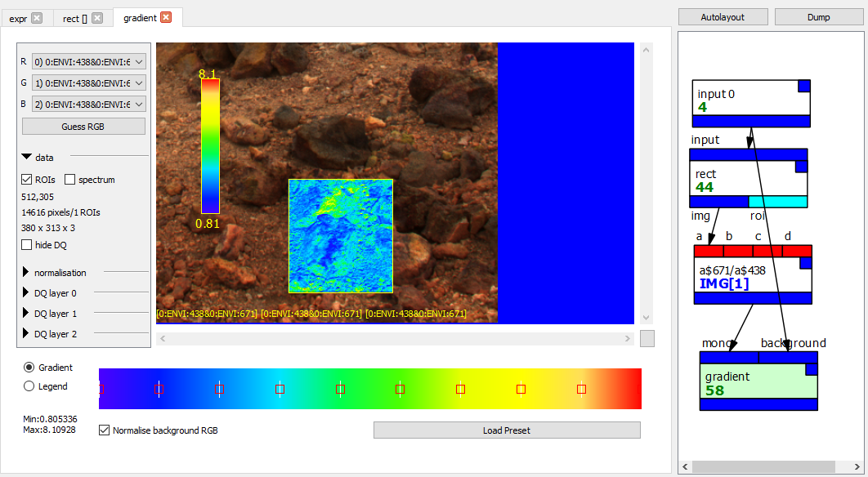
Task: Switch to the expr tab
Action: pyautogui.click(x=18, y=18)
